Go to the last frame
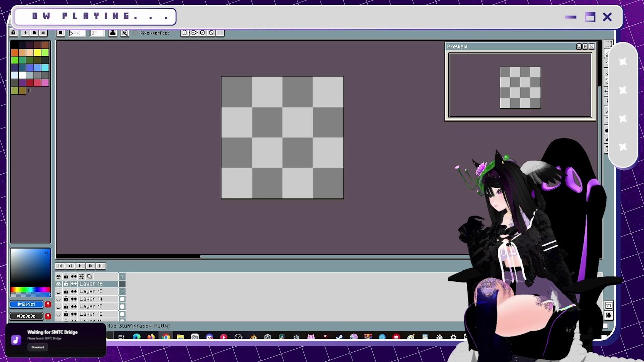 pos(100,266)
